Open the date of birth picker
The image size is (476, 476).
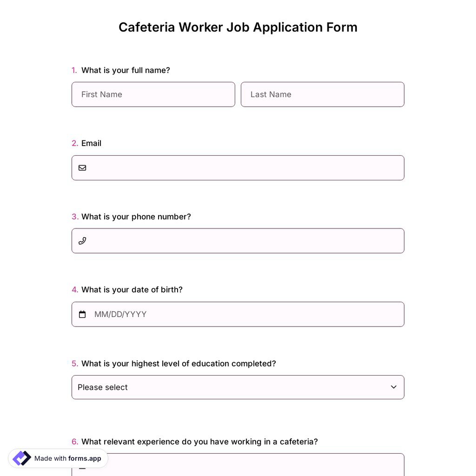238,314
